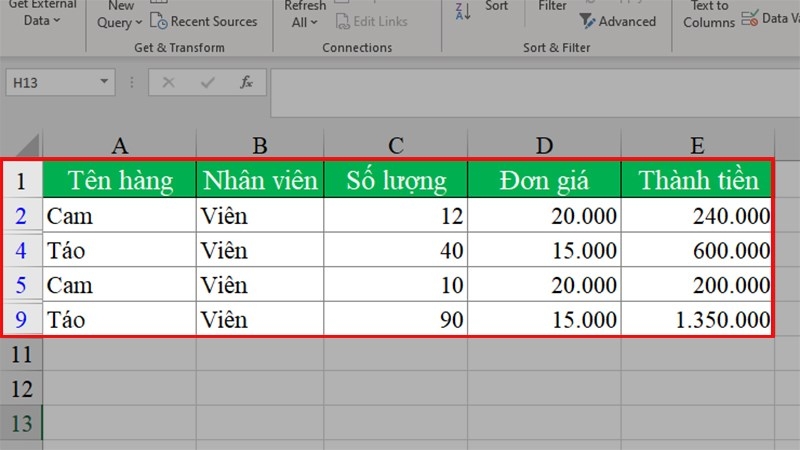Select quantity cell 10
The height and width of the screenshot is (450, 800).
point(395,284)
